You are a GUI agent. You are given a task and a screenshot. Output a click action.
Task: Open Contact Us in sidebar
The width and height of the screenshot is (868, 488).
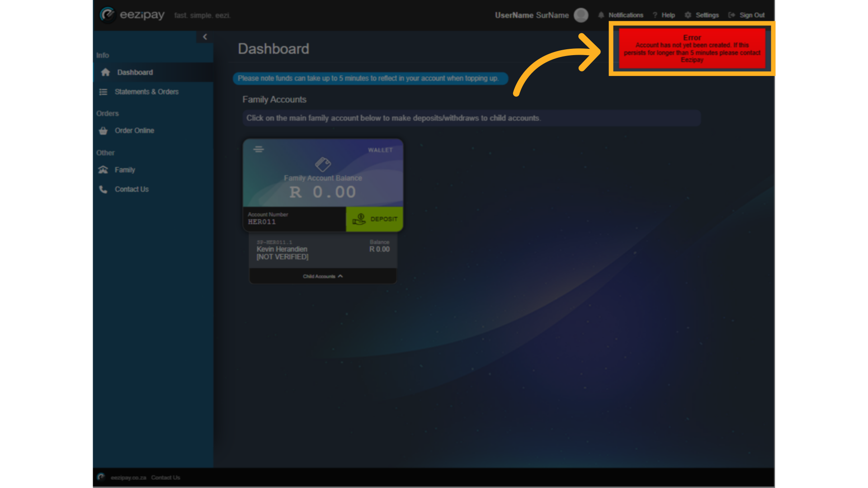132,189
